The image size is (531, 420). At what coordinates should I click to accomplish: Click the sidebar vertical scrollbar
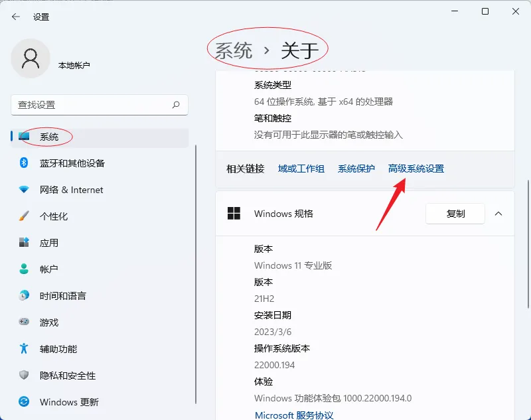coord(196,275)
